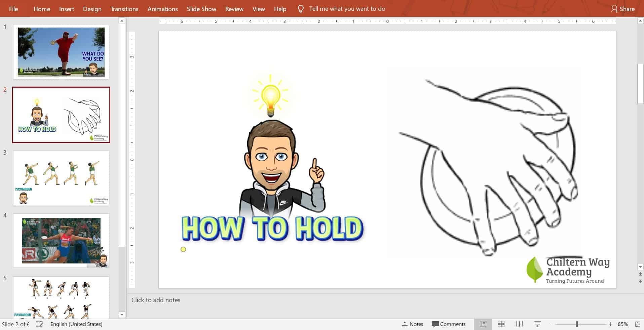This screenshot has width=644, height=330.
Task: Select the Design ribbon tab
Action: [92, 9]
